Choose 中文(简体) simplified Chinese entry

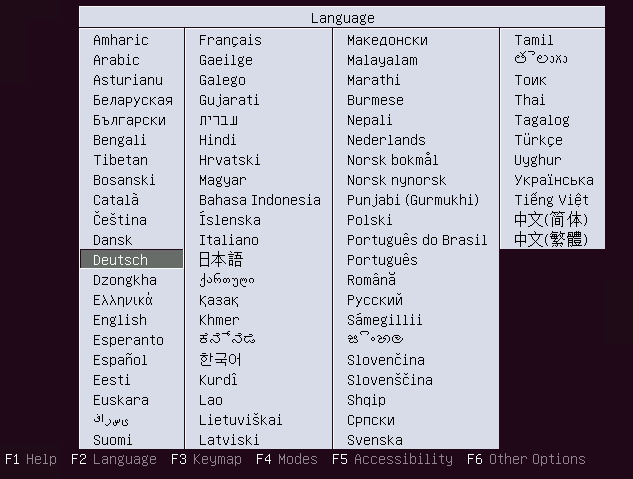click(x=551, y=220)
